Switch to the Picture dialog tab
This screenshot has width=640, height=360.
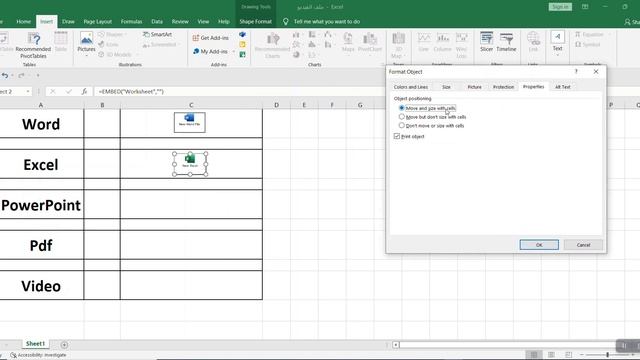tap(474, 87)
